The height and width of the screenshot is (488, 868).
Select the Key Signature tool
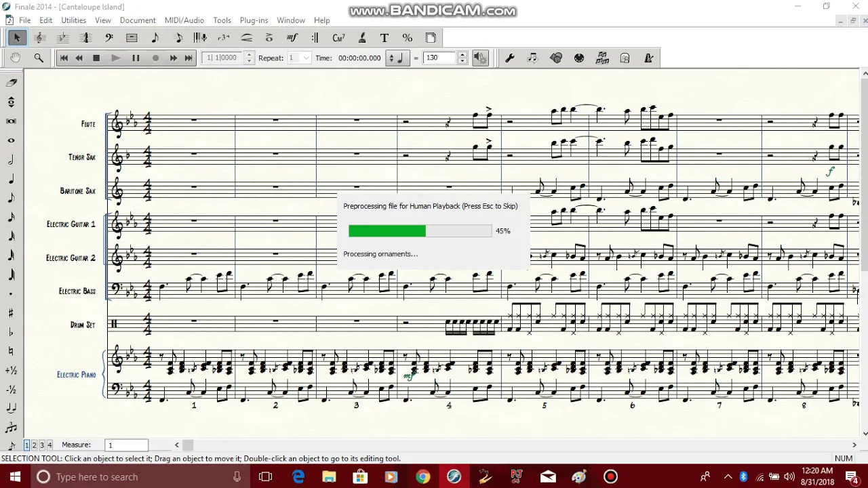pyautogui.click(x=63, y=38)
